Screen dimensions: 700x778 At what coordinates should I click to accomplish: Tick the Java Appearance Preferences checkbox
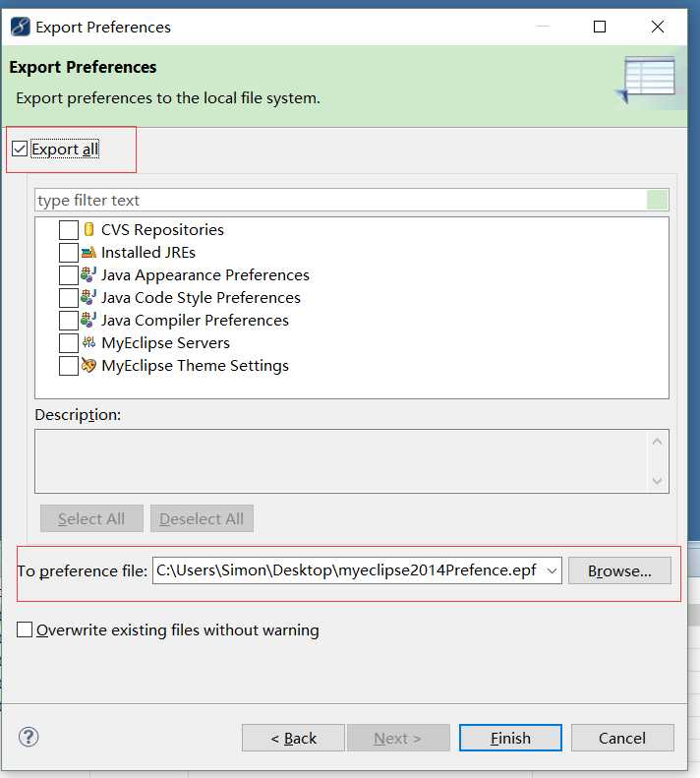(x=69, y=275)
